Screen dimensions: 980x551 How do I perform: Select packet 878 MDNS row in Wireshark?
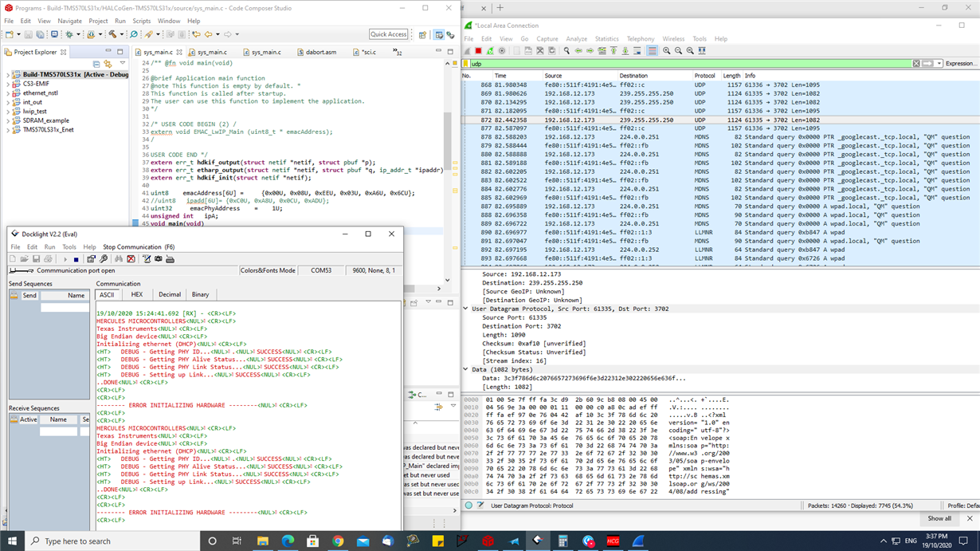(720, 137)
